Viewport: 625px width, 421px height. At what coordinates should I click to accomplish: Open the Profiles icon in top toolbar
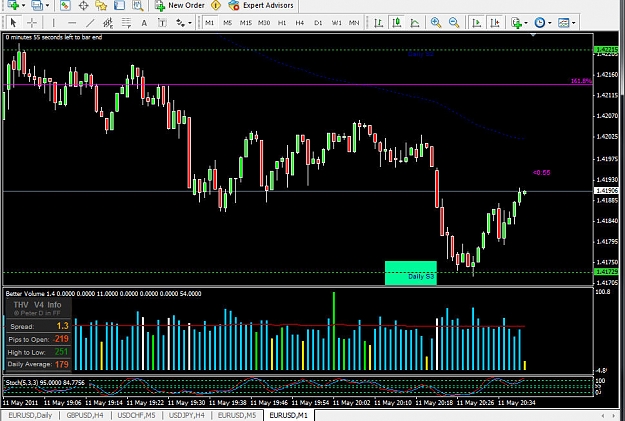37,5
